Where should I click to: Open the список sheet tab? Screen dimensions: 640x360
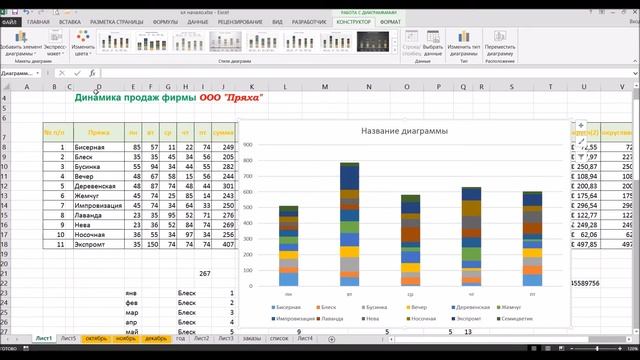[x=279, y=338]
